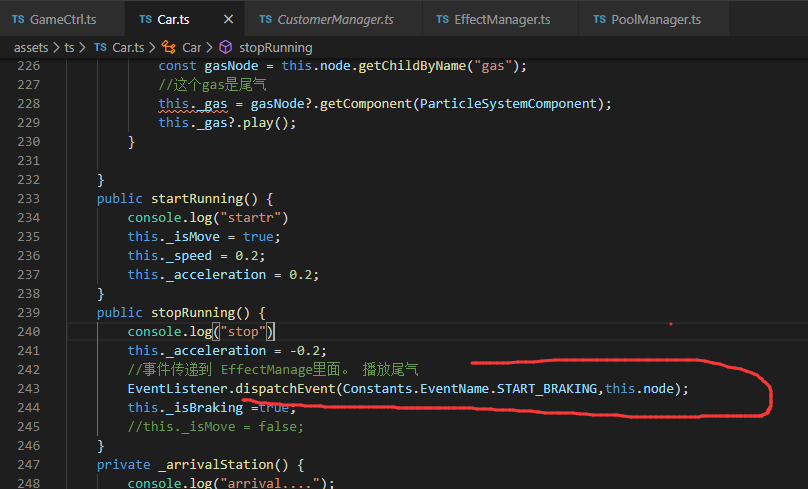Click the assets breadcrumb segment

pos(31,47)
